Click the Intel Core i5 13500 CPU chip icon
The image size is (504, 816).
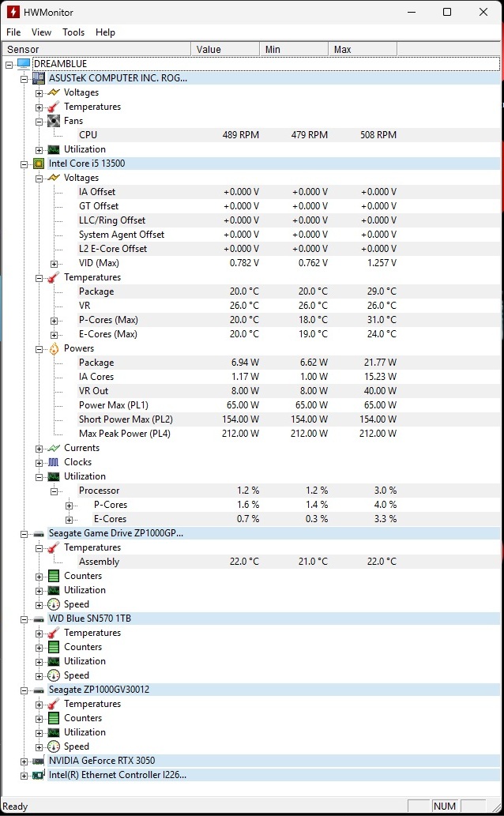39,164
